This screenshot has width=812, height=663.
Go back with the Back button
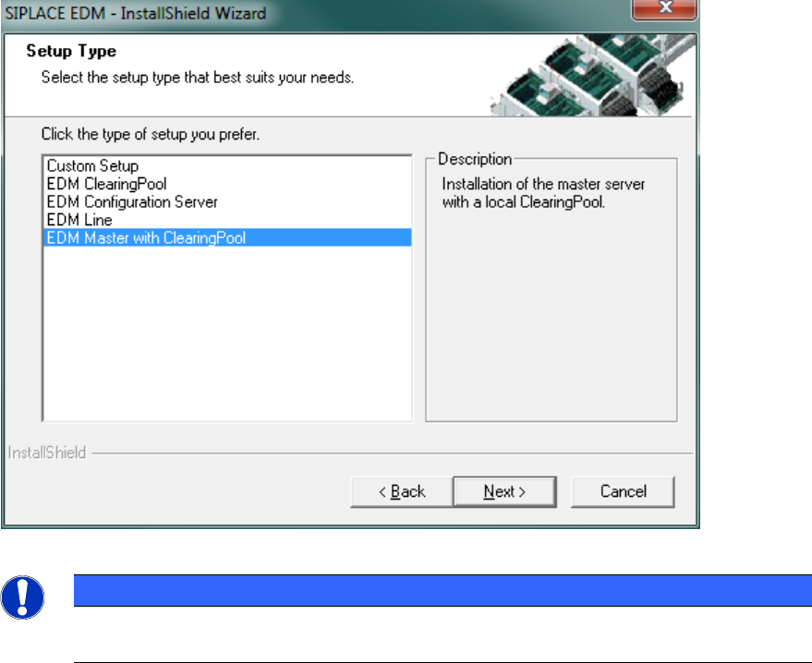(x=402, y=491)
